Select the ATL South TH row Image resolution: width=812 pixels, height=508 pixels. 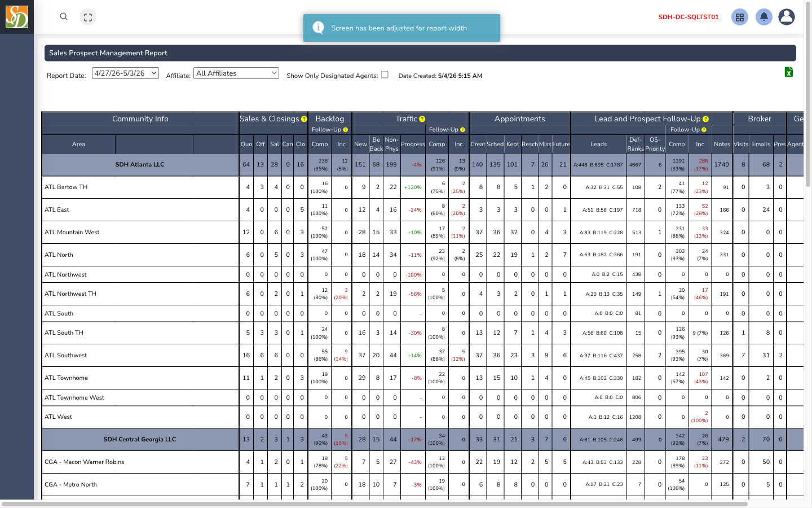422,333
